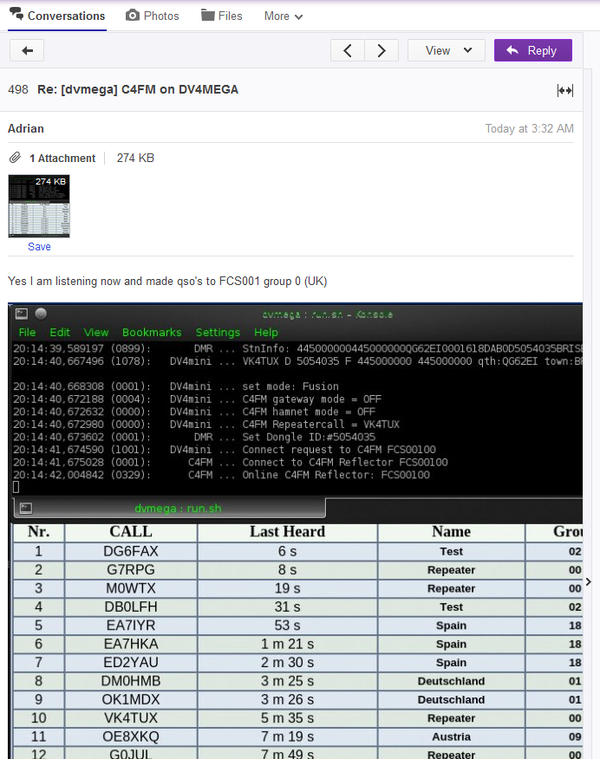Click the '6 s' last heard cell
The image size is (600, 759).
(x=287, y=551)
